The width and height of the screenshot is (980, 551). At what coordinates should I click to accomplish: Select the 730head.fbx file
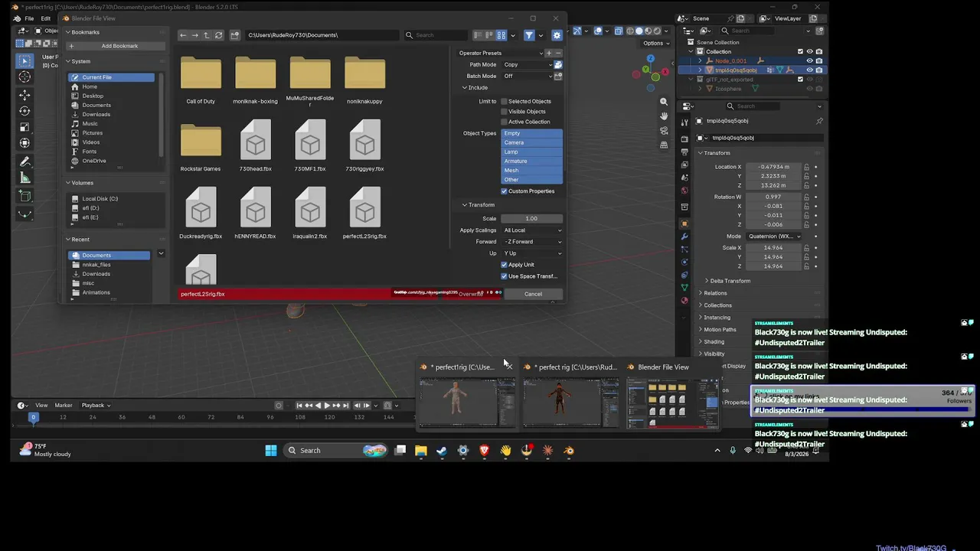[256, 145]
